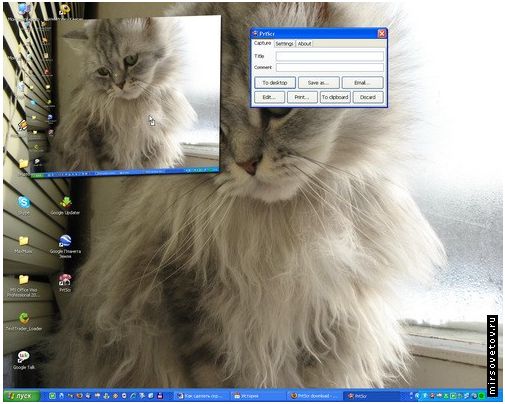Click the Title text field
Viewport: 505px width, 404px height.
tap(330, 56)
